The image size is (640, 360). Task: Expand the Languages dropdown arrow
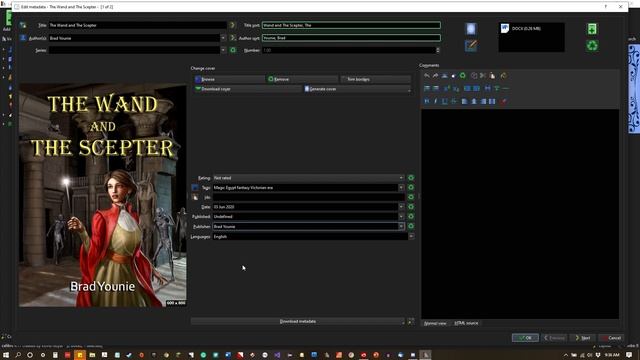coord(411,236)
